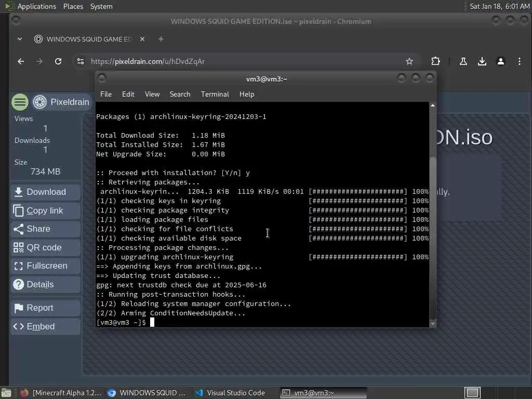Open the terminal Search menu
This screenshot has height=399, width=532.
(x=180, y=95)
